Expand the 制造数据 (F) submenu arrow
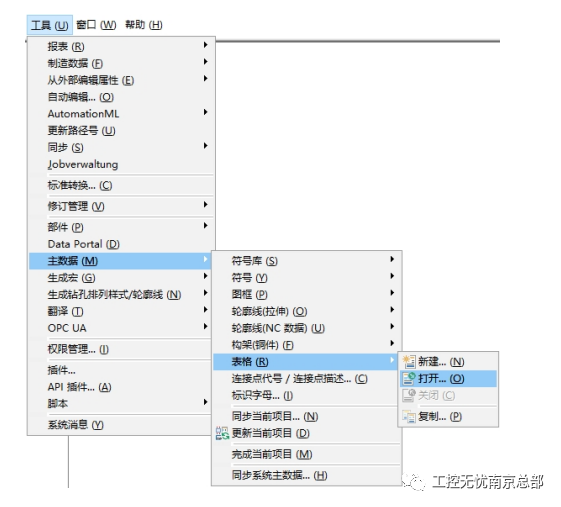This screenshot has width=561, height=507. (205, 62)
